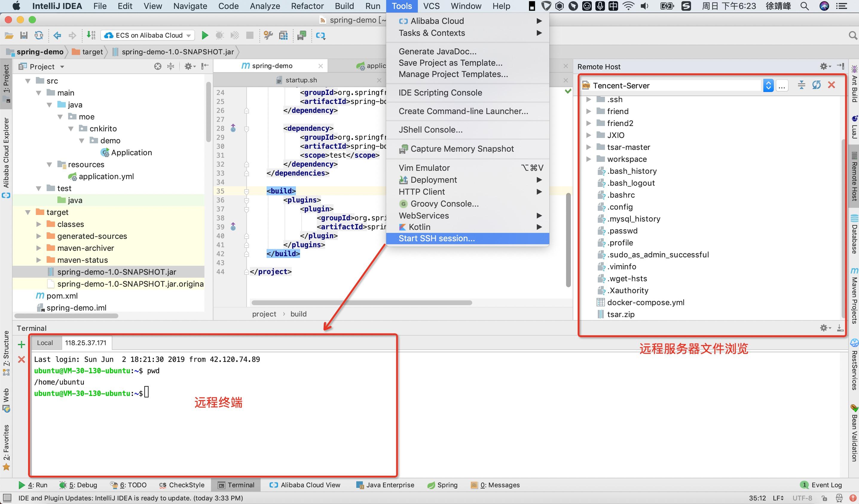Image resolution: width=859 pixels, height=504 pixels.
Task: Click the green Run button in toolbar
Action: pos(205,36)
